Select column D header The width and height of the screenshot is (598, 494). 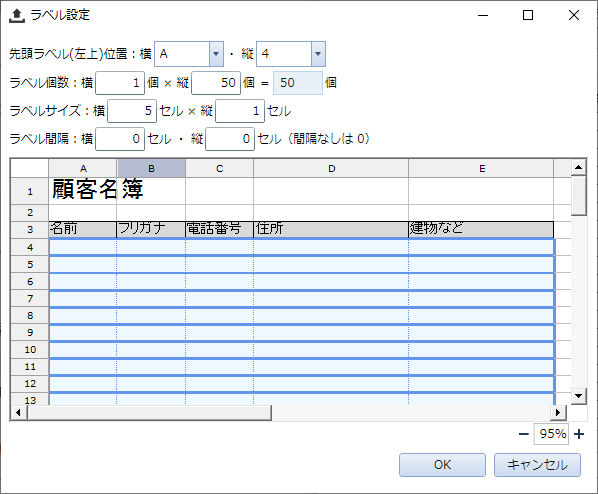point(331,169)
